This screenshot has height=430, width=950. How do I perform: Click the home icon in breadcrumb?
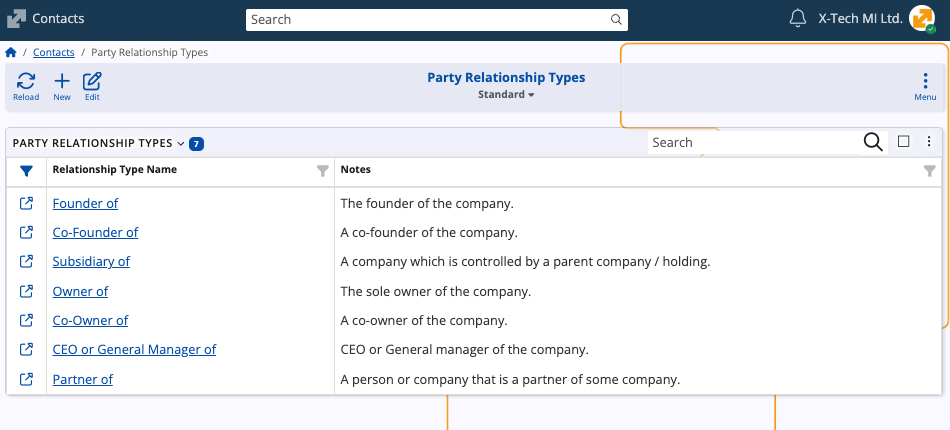tap(11, 52)
